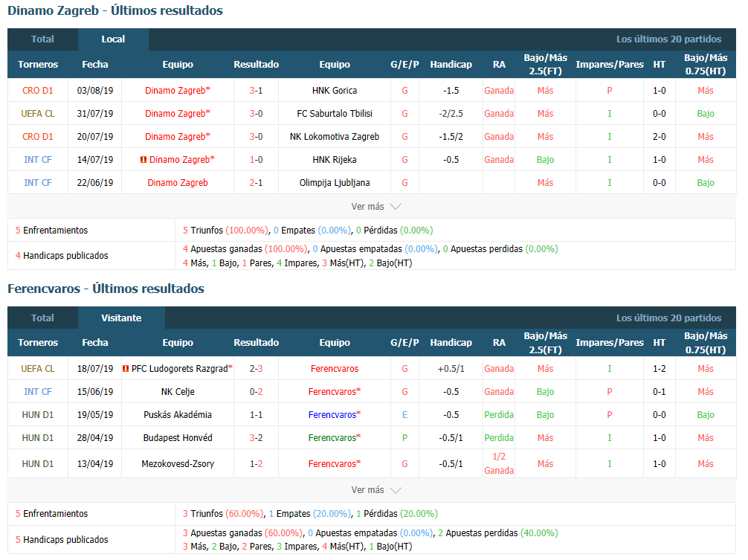Click Los últimos 20 partidos in Dinamo table
The image size is (748, 560).
click(668, 39)
